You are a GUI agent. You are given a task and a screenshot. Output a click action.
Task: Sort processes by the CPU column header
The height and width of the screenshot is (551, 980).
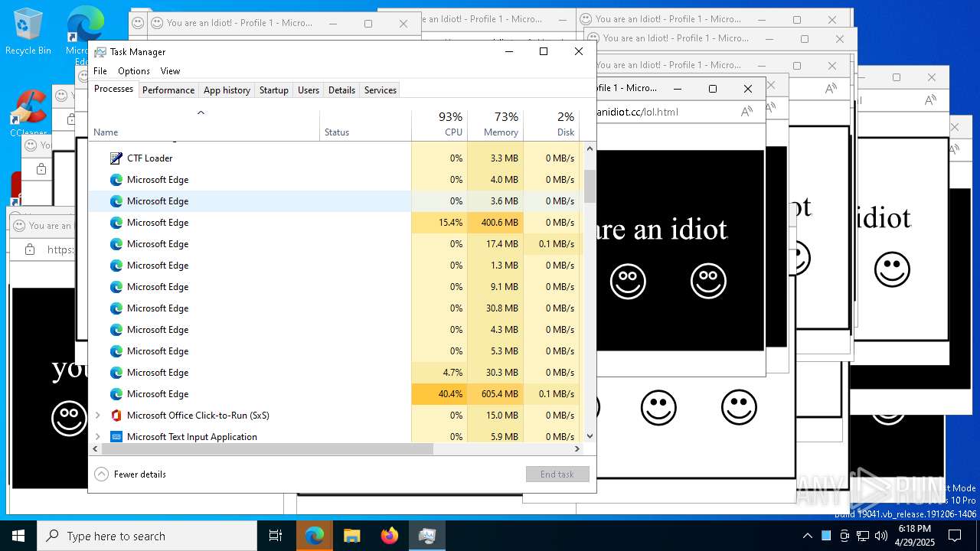click(439, 125)
